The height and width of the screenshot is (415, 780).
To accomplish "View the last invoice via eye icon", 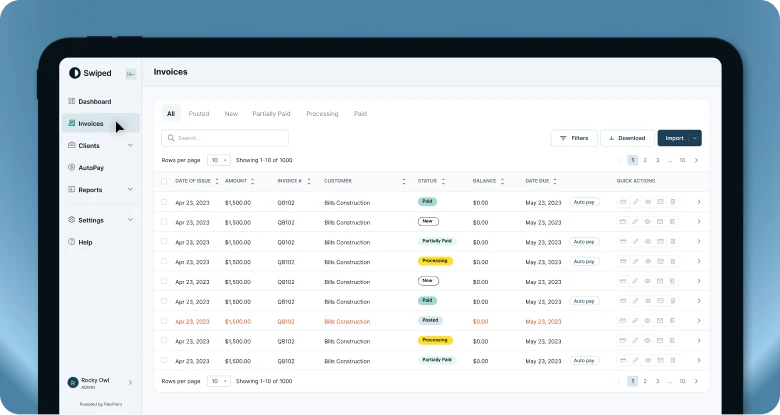I will point(648,360).
